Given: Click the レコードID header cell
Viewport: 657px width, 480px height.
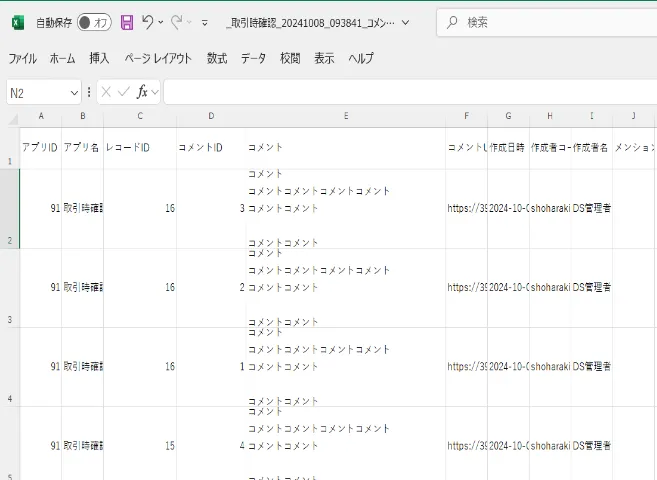Looking at the screenshot, I should pos(140,148).
